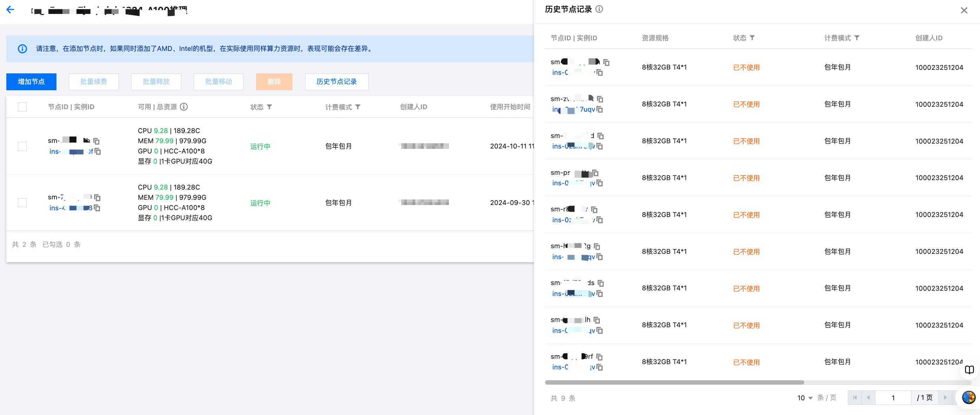Filter by 状态 in history panel header
The height and width of the screenshot is (415, 980).
click(752, 38)
